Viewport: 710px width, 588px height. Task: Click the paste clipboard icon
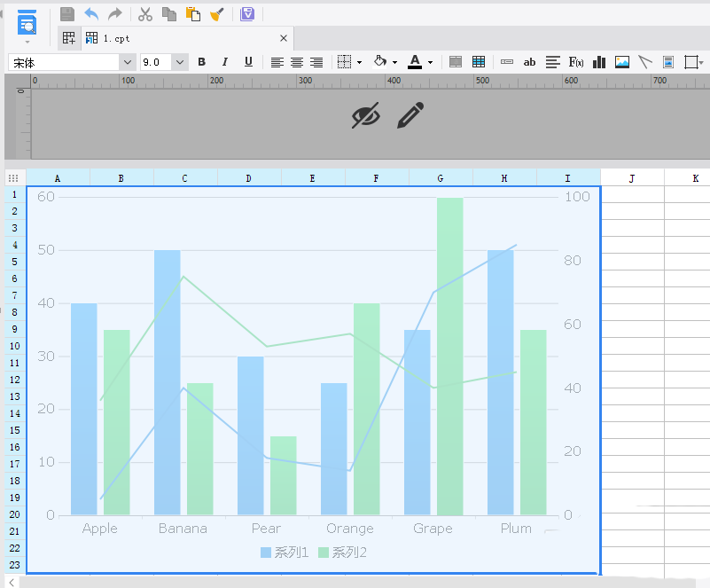pos(192,14)
